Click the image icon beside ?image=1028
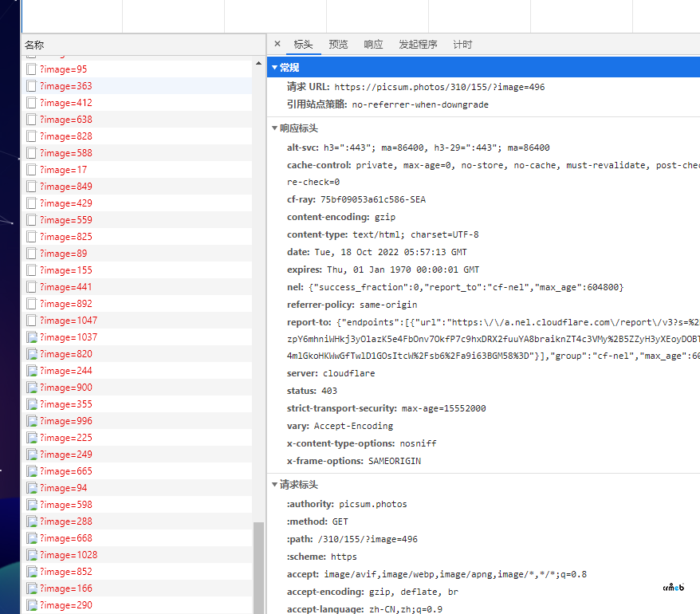 32,555
